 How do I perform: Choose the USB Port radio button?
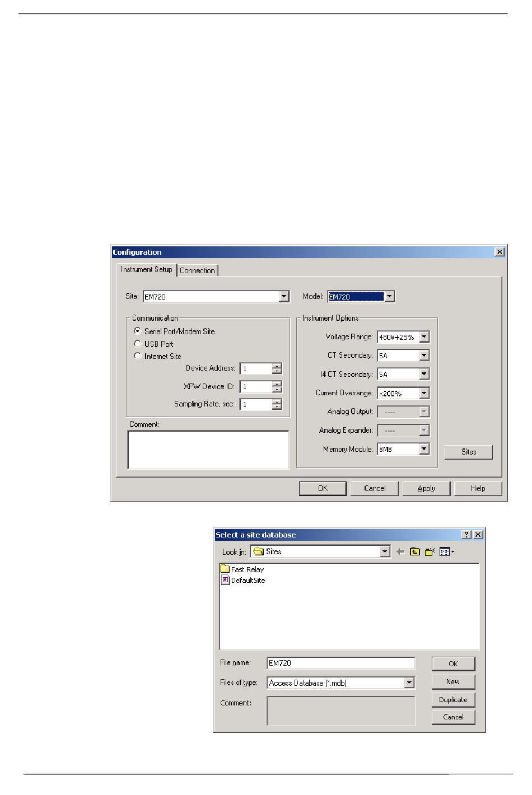[138, 344]
